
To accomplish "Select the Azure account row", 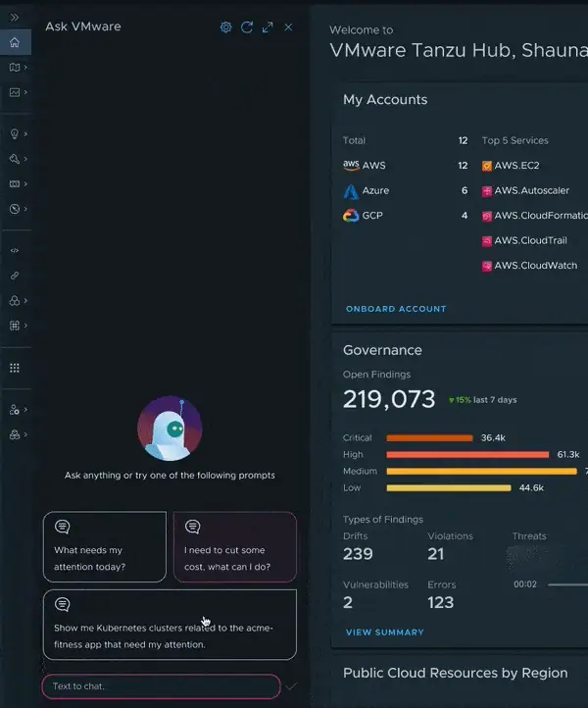I will coord(406,190).
